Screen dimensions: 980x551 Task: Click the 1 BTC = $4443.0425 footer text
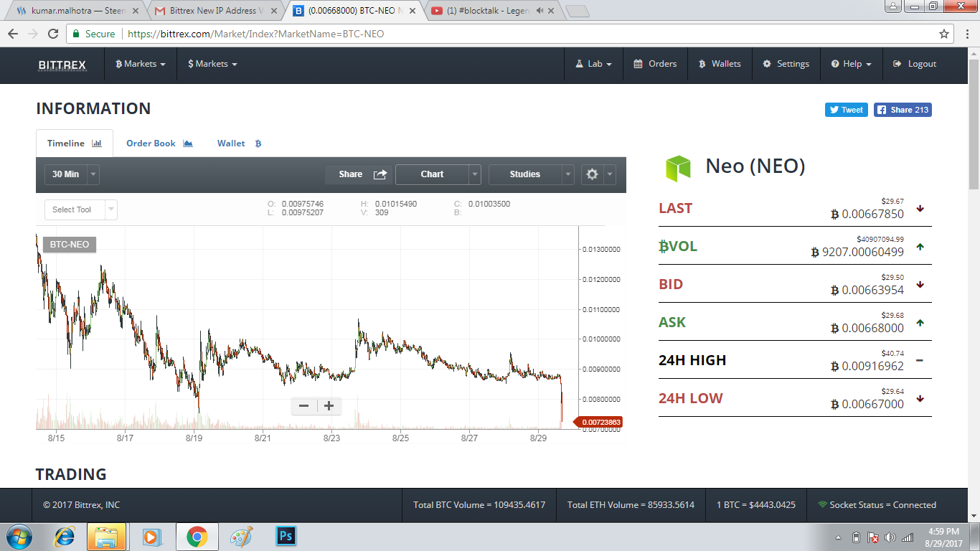click(756, 505)
